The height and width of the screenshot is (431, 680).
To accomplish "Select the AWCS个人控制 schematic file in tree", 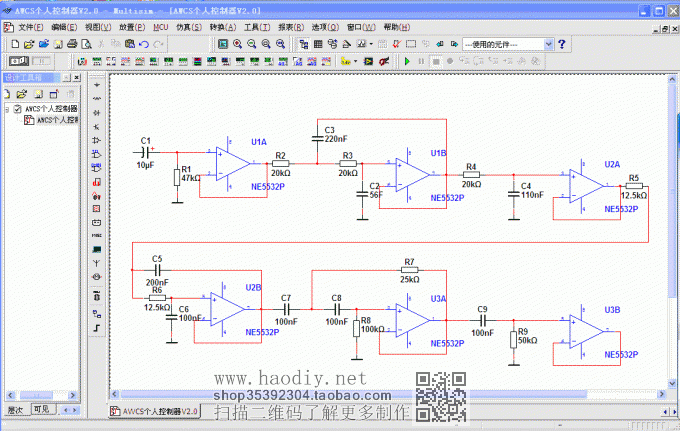I will [58, 120].
